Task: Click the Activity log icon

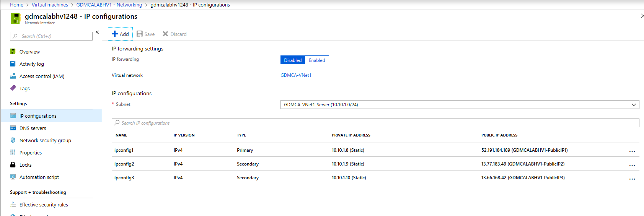Action: (13, 64)
